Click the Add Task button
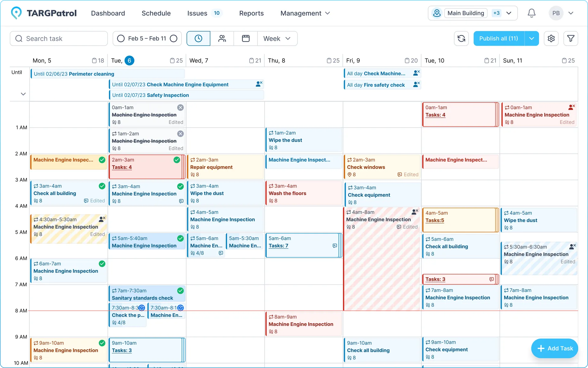 (554, 348)
